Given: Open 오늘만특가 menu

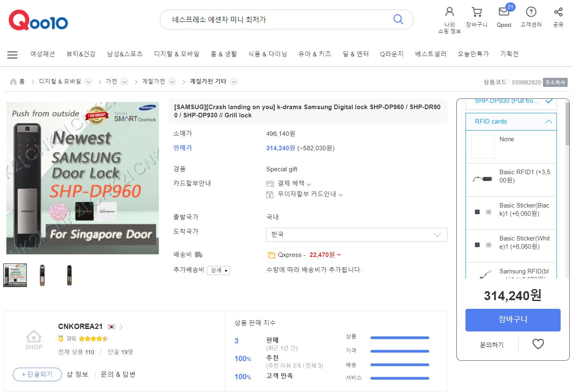Looking at the screenshot, I should click(x=473, y=54).
